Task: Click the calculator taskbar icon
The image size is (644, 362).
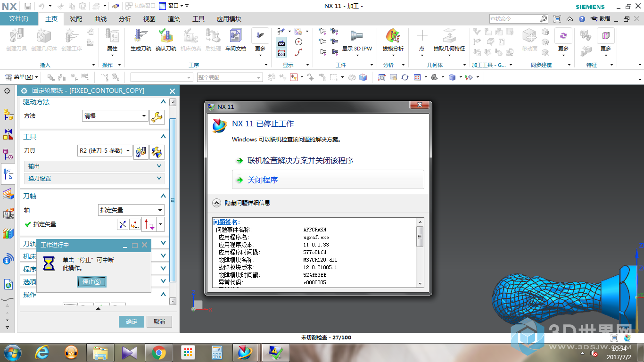Action: point(217,353)
